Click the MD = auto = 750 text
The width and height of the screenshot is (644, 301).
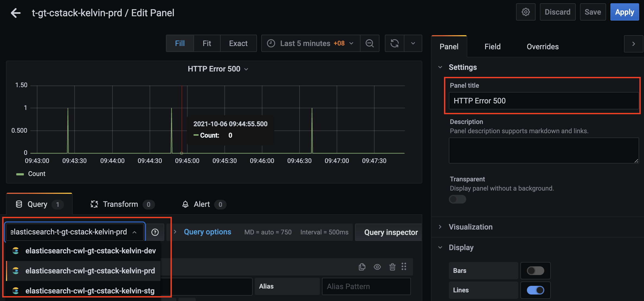click(x=268, y=232)
